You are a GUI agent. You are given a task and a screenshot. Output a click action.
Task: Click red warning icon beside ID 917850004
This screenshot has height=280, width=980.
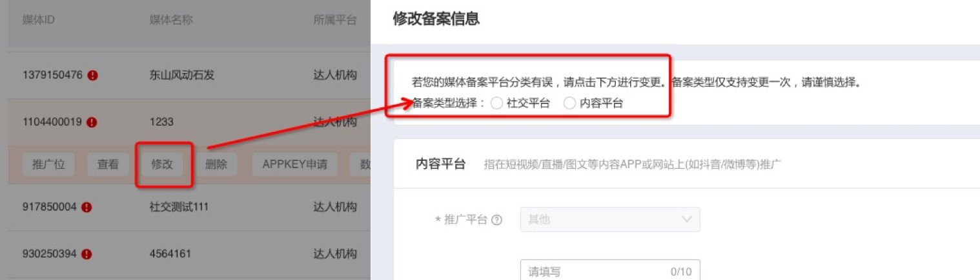coord(87,207)
